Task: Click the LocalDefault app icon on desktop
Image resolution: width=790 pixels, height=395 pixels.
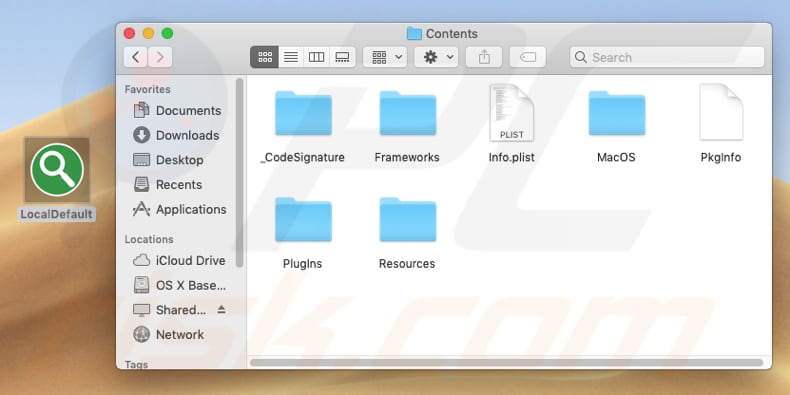Action: [57, 170]
